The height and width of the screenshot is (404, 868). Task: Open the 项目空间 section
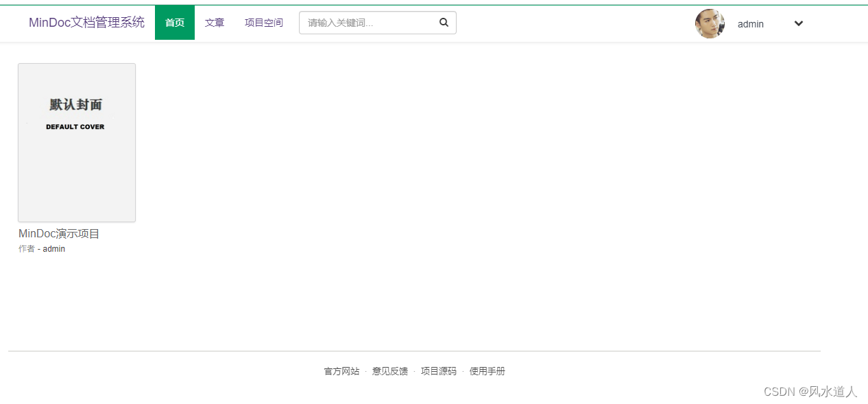(263, 22)
